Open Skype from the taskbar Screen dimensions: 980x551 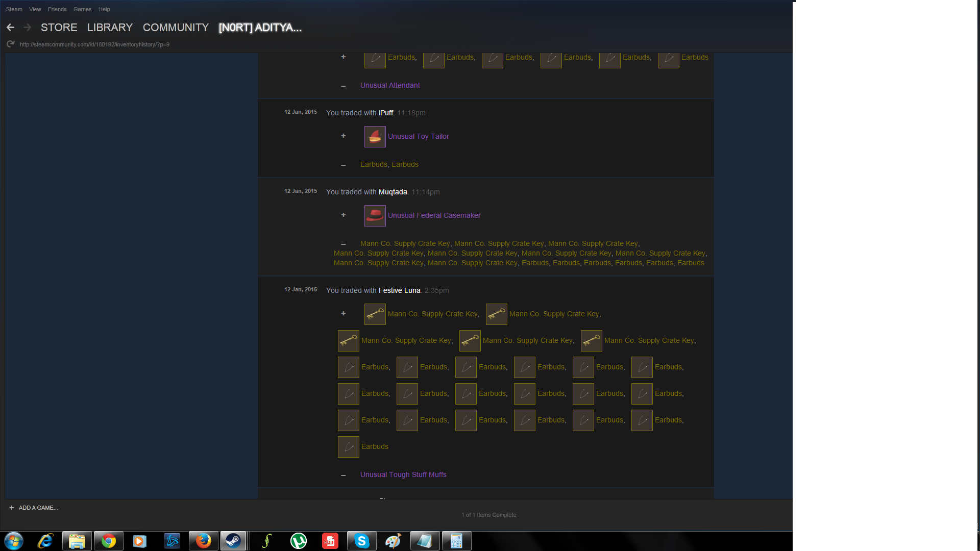pyautogui.click(x=361, y=541)
